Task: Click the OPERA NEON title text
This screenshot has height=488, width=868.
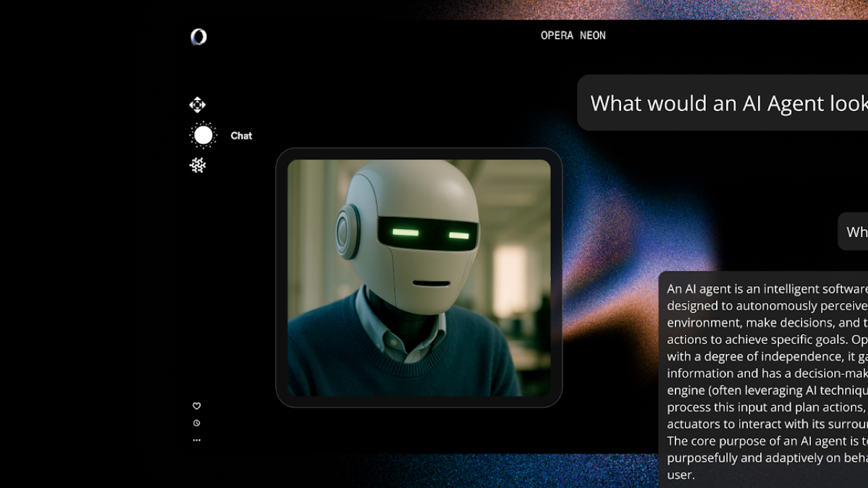Action: tap(573, 35)
